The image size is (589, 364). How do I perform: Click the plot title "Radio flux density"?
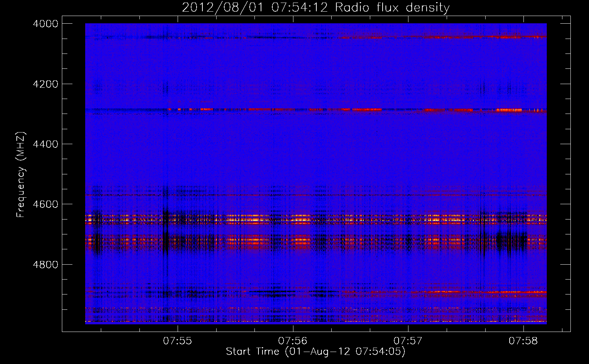tap(392, 8)
